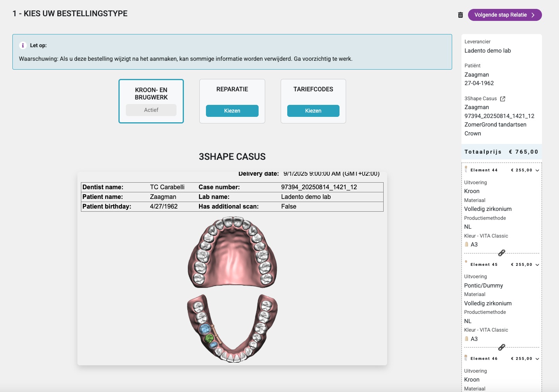
Task: Click the tooth icon for Element 44
Action: coord(466,169)
